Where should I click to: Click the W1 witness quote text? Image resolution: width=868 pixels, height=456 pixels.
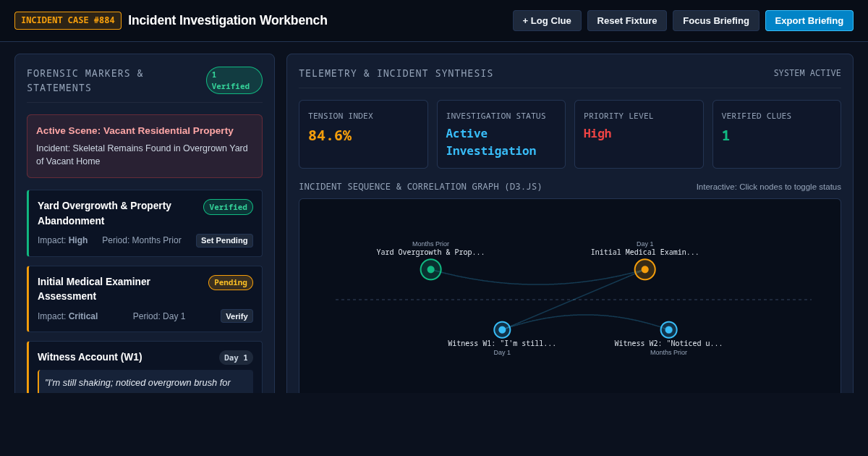137,382
